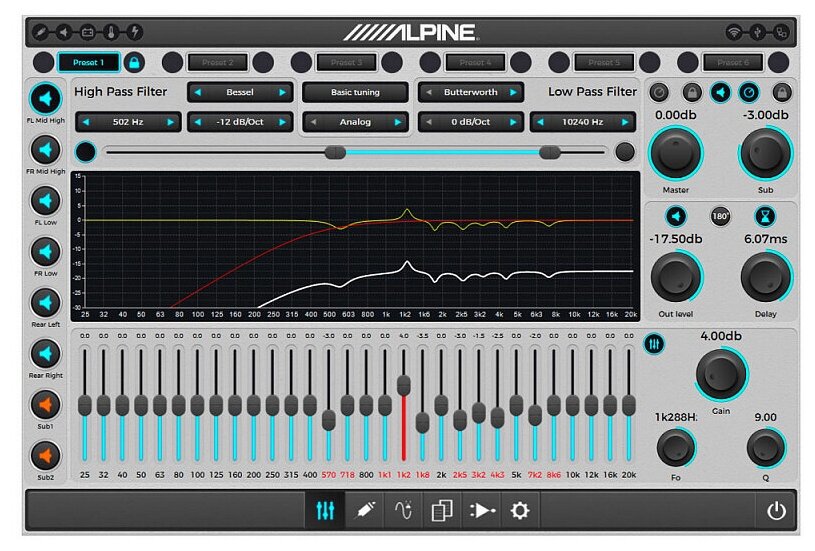Toggle the output level mute speaker button
This screenshot has width=815, height=551.
[x=676, y=216]
